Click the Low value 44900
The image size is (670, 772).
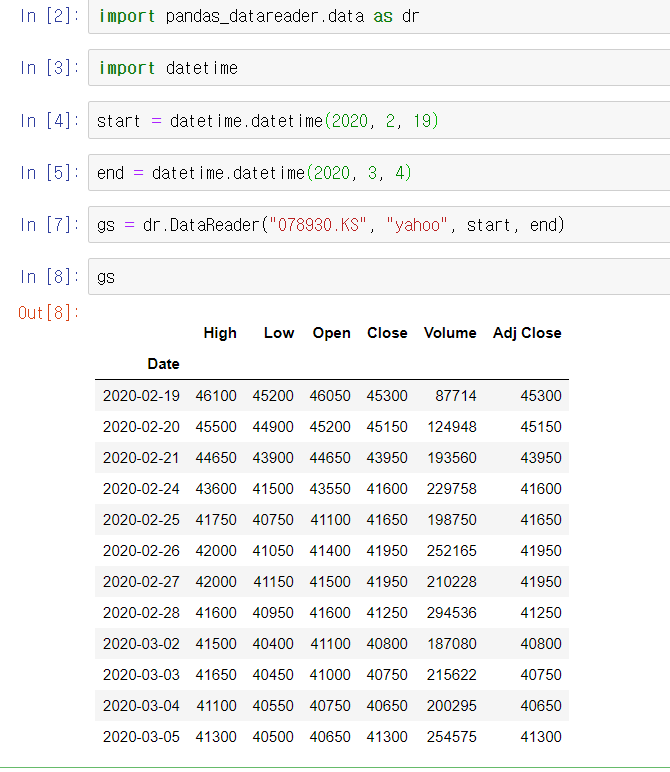[273, 426]
